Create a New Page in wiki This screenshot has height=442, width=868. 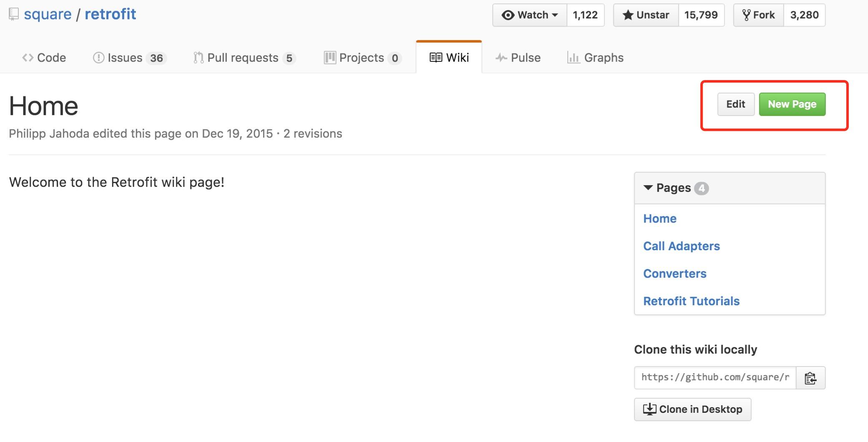tap(792, 104)
